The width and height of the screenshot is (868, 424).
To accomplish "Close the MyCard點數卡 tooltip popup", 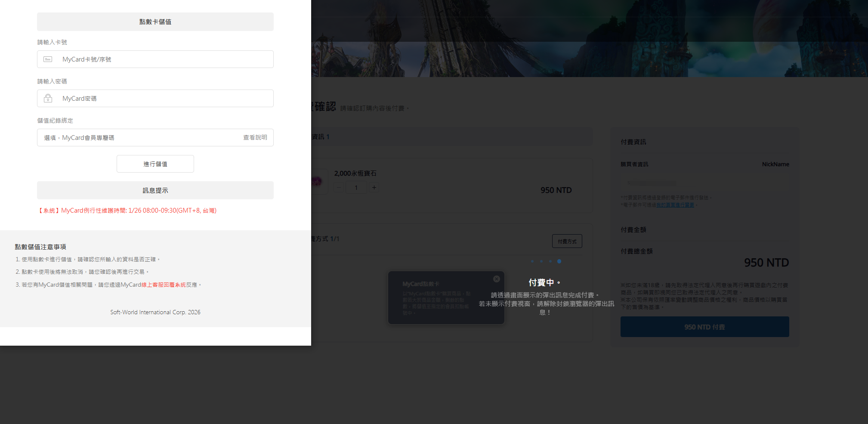I will 496,279.
